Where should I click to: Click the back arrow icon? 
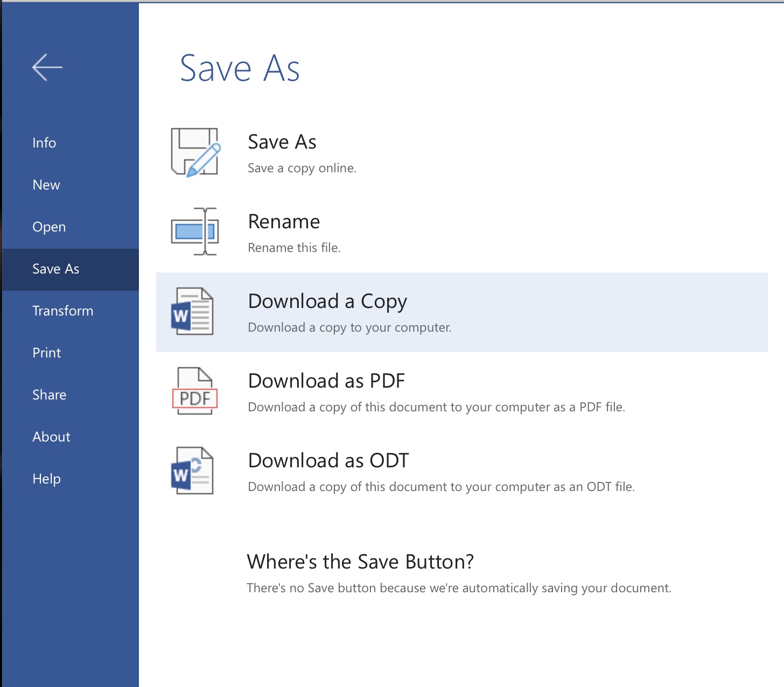pyautogui.click(x=47, y=67)
